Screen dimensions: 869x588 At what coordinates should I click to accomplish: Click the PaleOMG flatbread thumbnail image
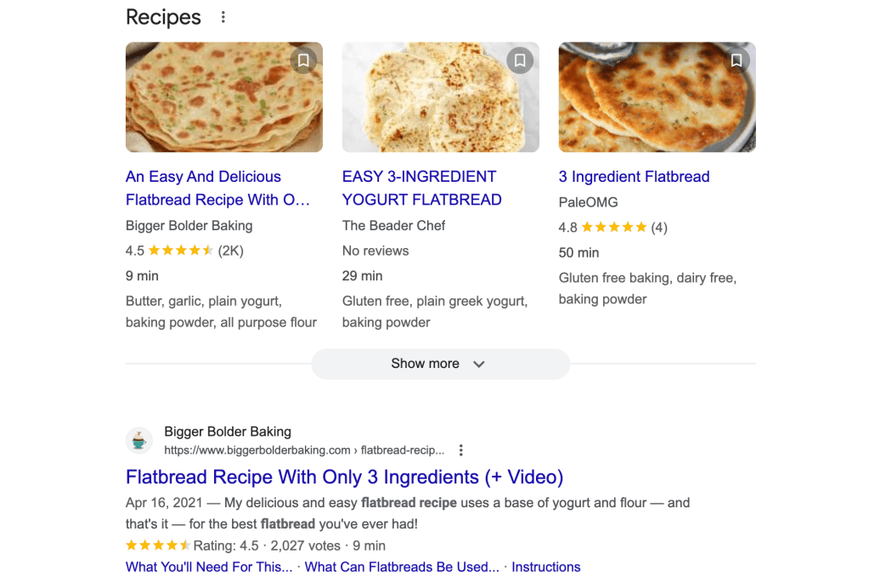coord(657,98)
